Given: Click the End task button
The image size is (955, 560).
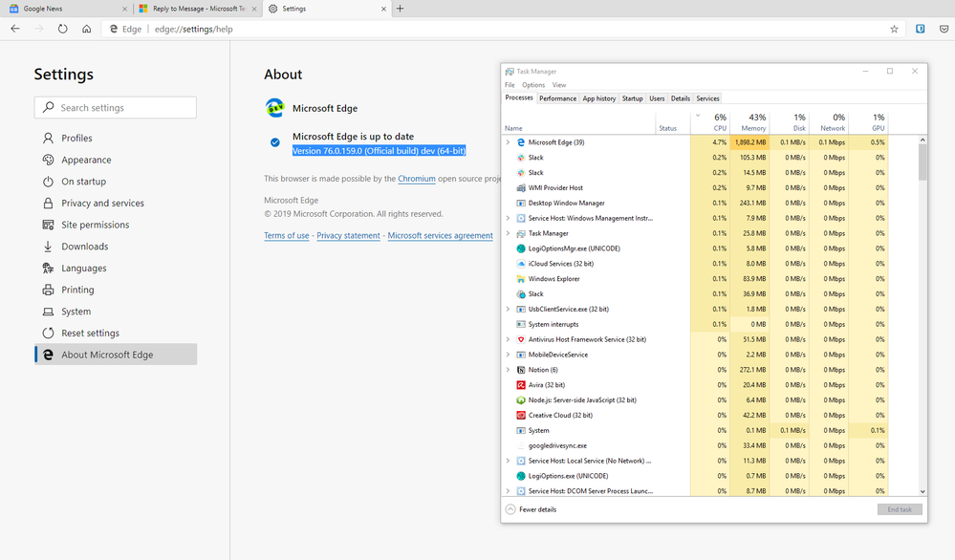Looking at the screenshot, I should click(x=900, y=509).
